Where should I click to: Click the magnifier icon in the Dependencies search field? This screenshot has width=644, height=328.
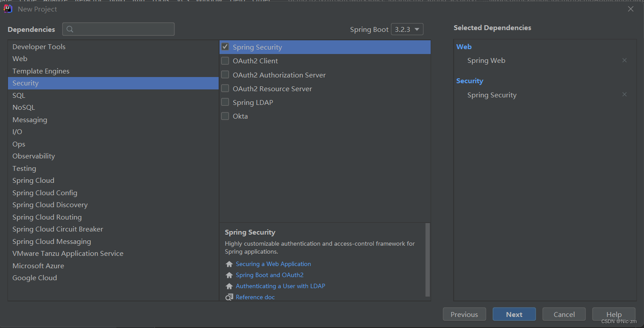[69, 29]
